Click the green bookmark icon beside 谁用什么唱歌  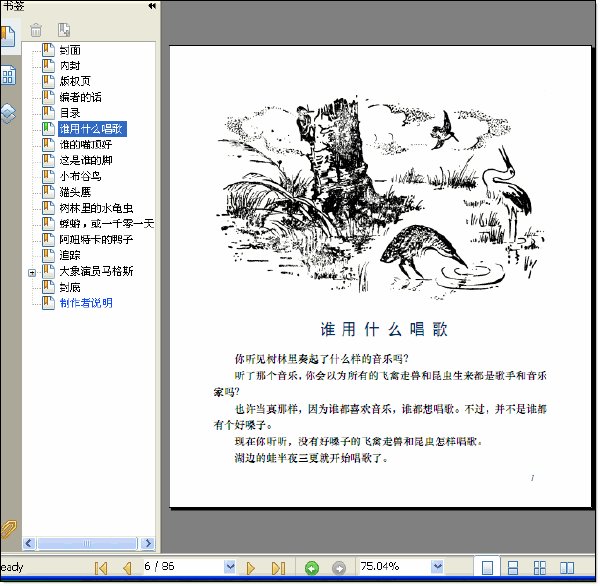(48, 128)
